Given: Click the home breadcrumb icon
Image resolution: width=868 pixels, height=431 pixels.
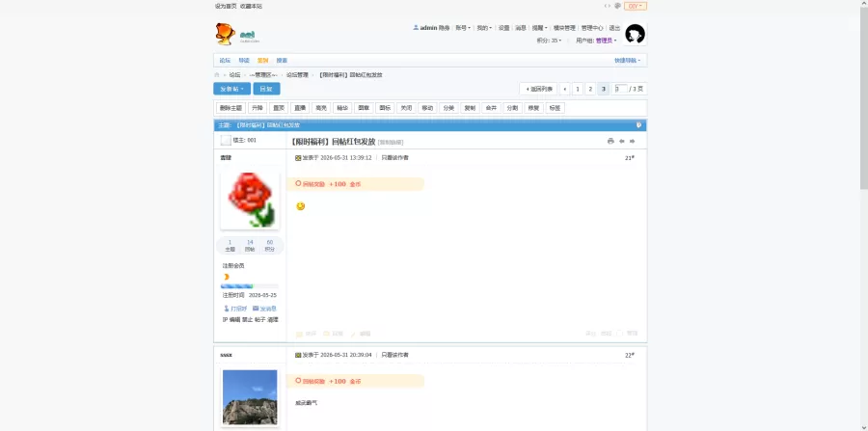Looking at the screenshot, I should [x=217, y=74].
